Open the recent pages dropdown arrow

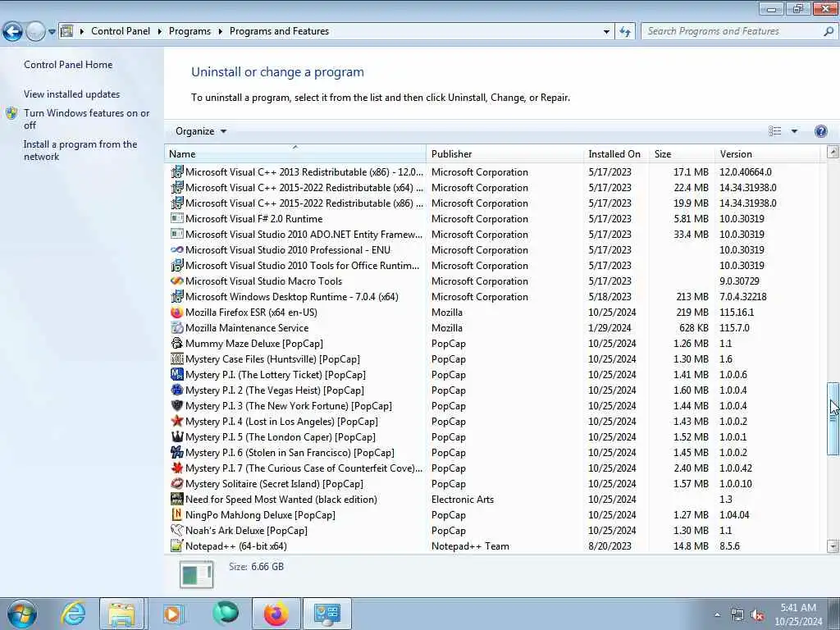click(52, 32)
